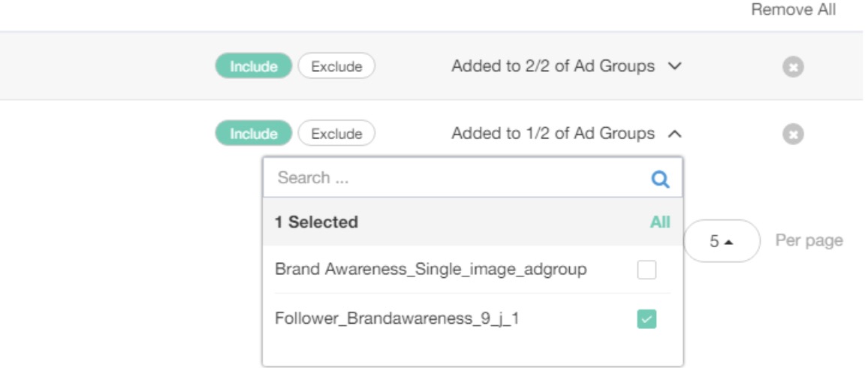The image size is (868, 368).
Task: Click the 'Added to 2/2 of Ad Groups' text
Action: [553, 66]
